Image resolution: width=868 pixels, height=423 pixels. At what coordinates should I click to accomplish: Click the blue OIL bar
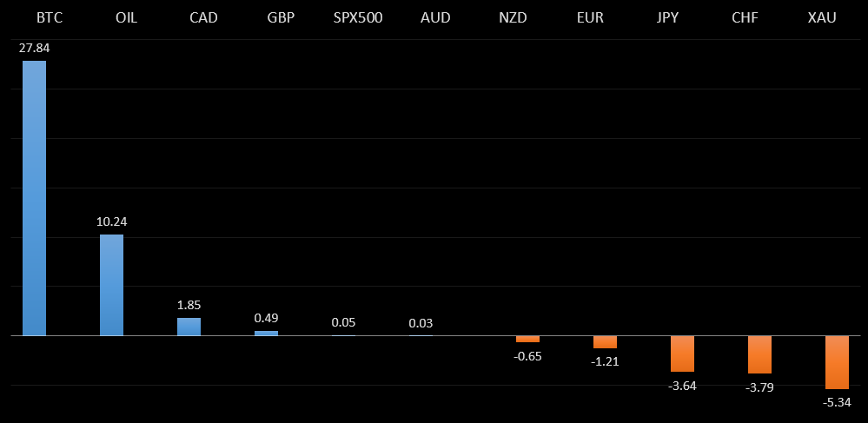pyautogui.click(x=111, y=285)
